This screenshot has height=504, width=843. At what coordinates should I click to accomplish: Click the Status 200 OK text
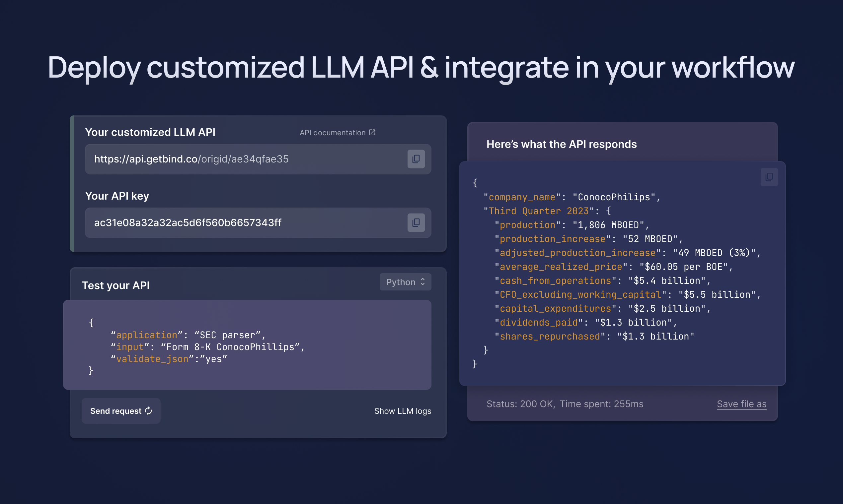520,404
